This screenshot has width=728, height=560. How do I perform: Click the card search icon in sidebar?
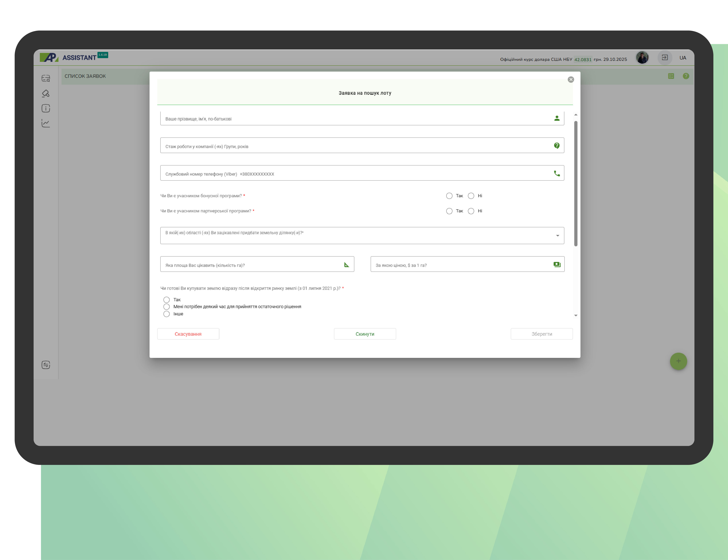(46, 78)
